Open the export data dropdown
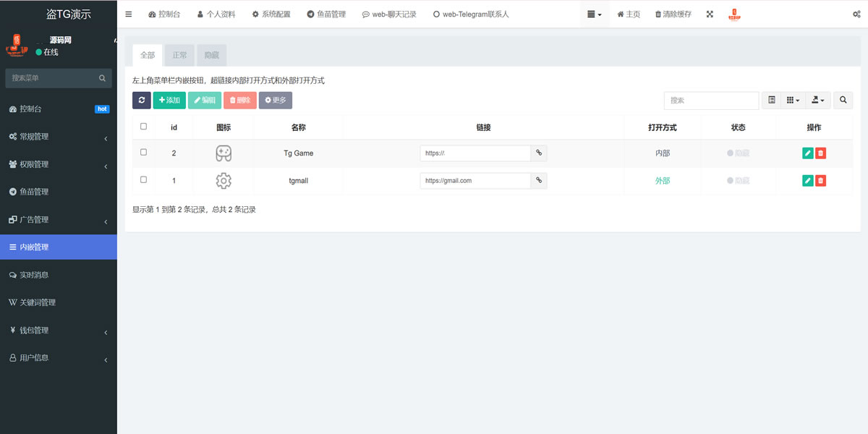Viewport: 868px width, 434px height. point(818,101)
